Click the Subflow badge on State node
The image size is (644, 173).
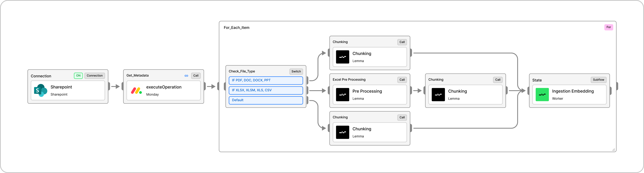pyautogui.click(x=598, y=80)
